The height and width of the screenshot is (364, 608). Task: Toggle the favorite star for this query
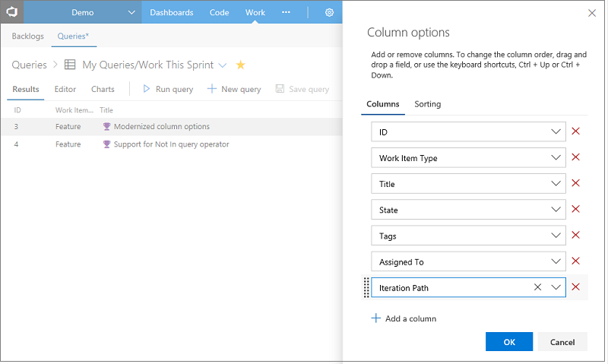240,65
